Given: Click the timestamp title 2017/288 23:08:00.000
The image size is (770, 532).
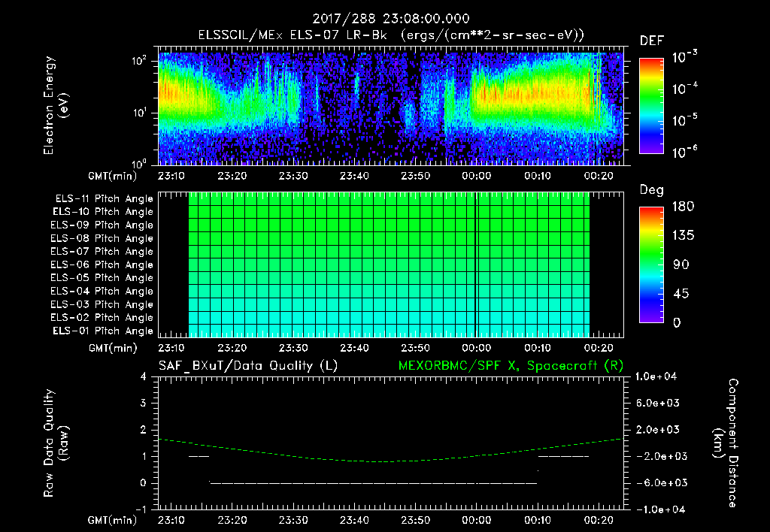Looking at the screenshot, I should (x=391, y=19).
